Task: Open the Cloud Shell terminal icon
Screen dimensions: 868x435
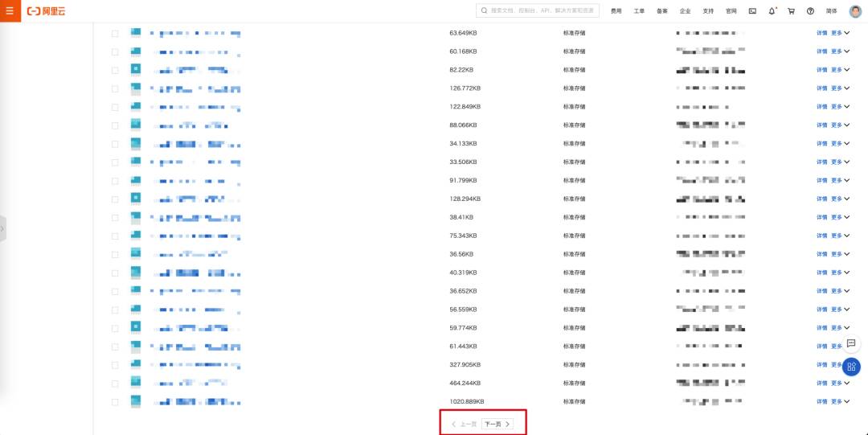Action: (752, 11)
